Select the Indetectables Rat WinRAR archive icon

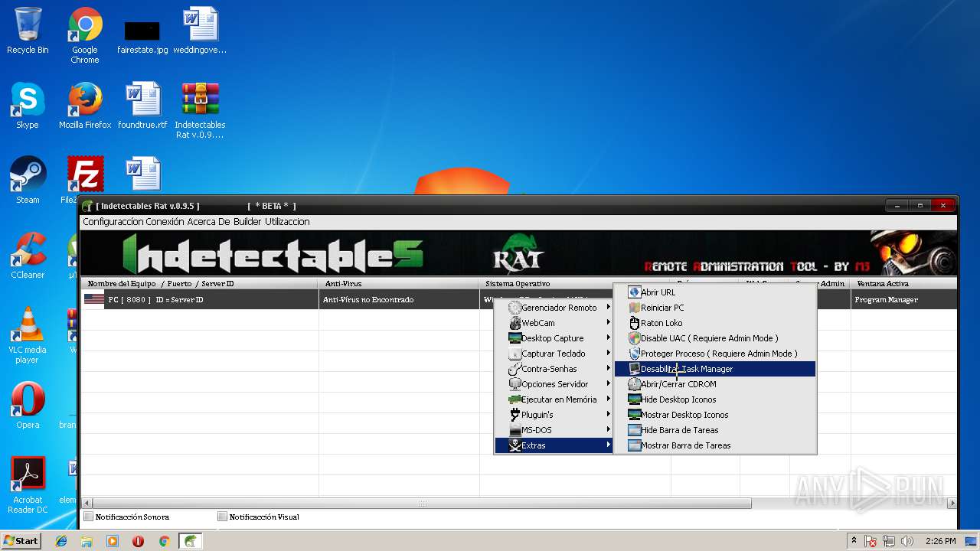coord(200,110)
